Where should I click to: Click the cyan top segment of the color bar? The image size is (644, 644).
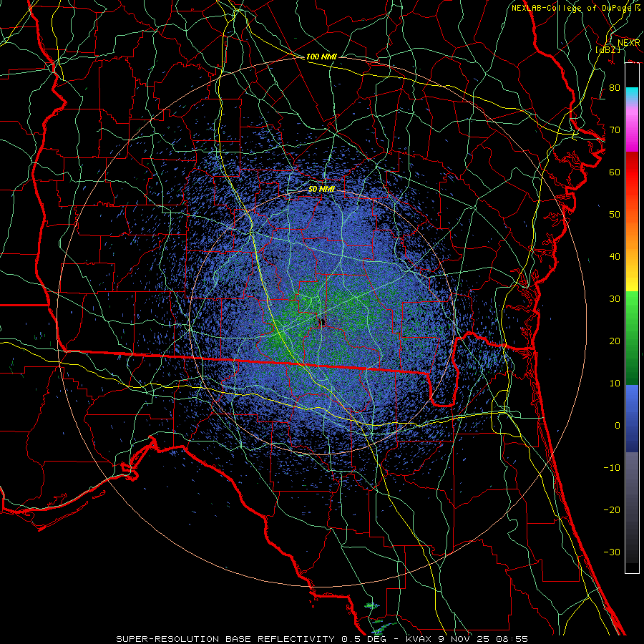pos(632,92)
